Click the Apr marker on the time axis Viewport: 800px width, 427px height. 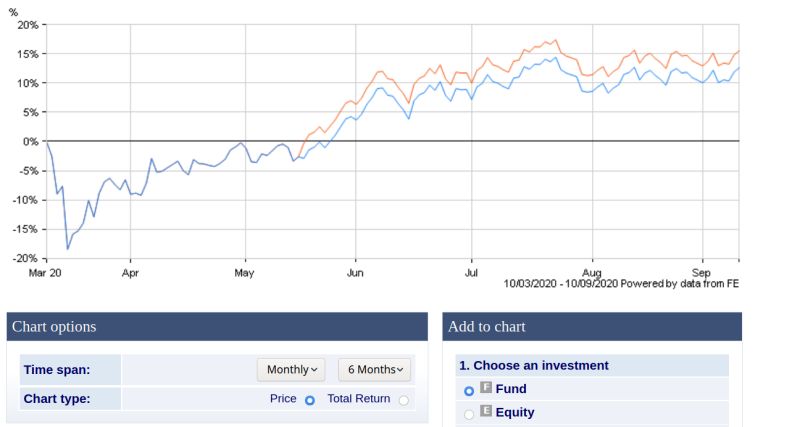pyautogui.click(x=130, y=271)
